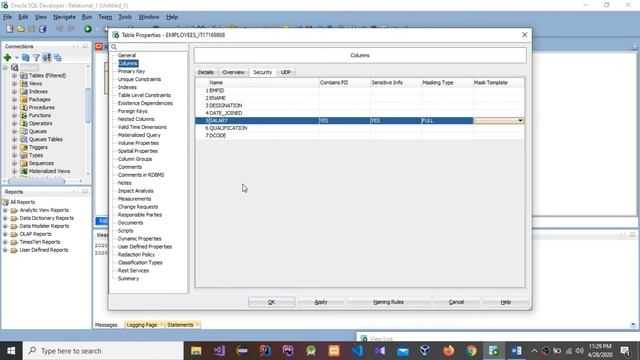Select Foreign Keys in properties tree
Screen dimensions: 640x360
[133, 111]
